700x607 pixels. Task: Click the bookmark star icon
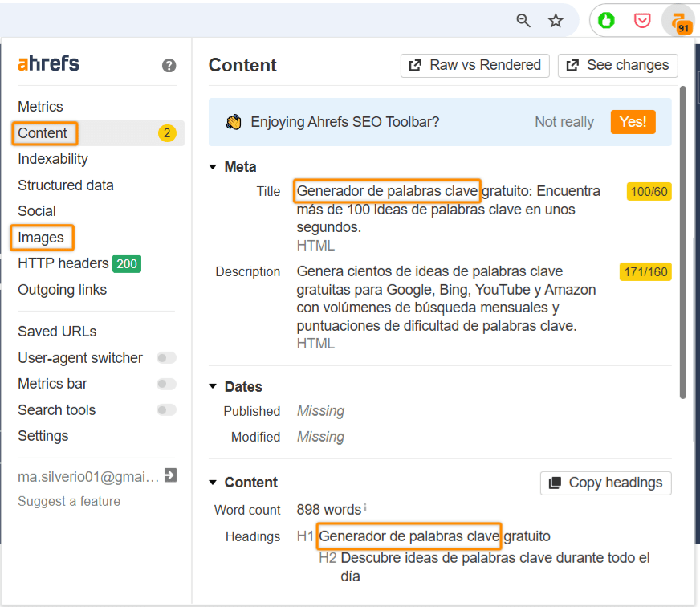tap(556, 22)
